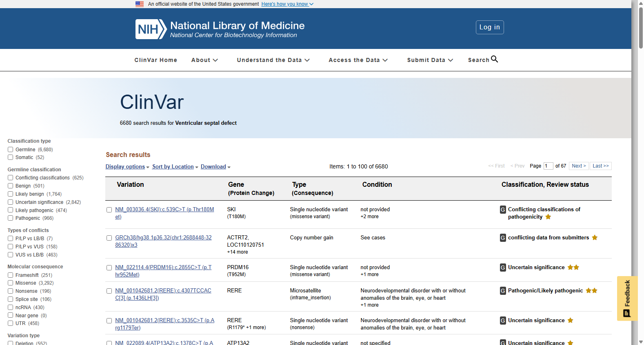Select the GRCh38 1p36.32 row checkbox
Image resolution: width=644 pixels, height=345 pixels.
109,238
